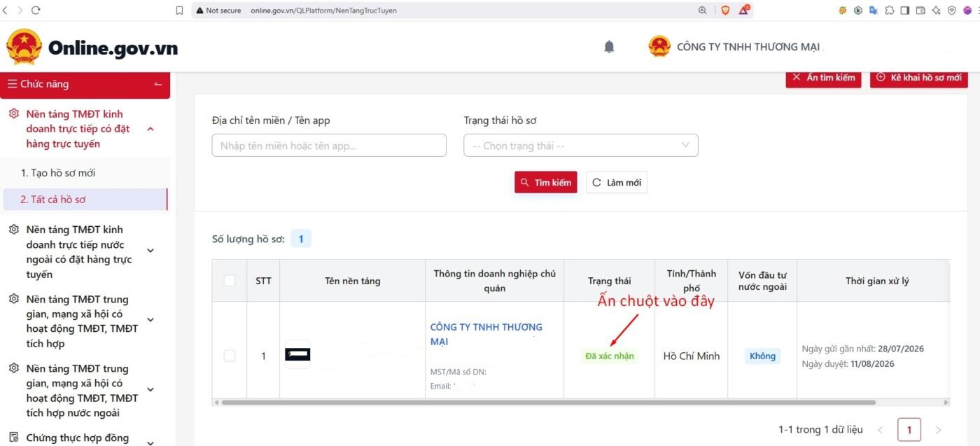The width and height of the screenshot is (980, 446).
Task: Open the extensions puzzle piece icon
Action: point(889,11)
